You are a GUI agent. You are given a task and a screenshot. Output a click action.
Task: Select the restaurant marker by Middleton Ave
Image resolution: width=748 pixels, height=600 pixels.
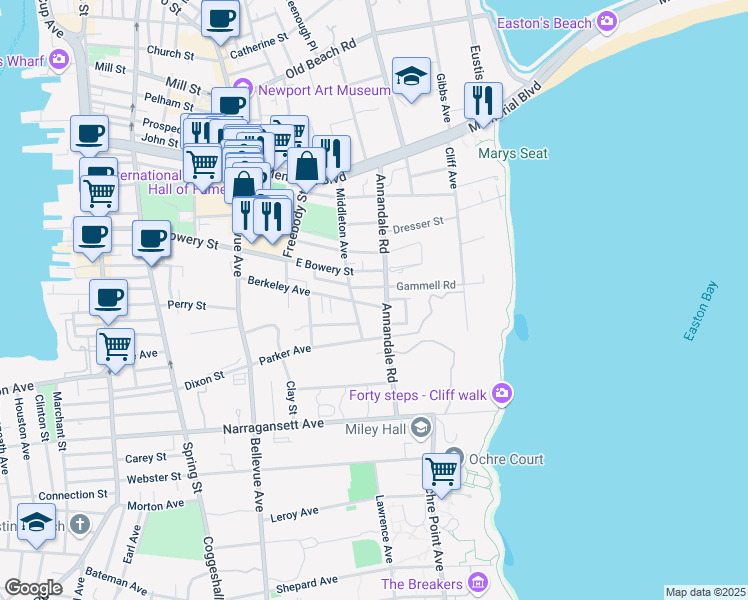pos(334,154)
